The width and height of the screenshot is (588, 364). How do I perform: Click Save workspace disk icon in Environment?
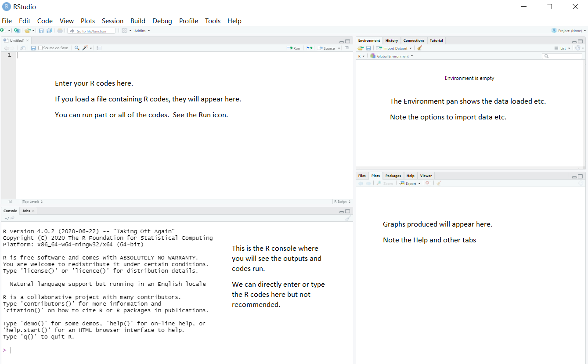368,48
